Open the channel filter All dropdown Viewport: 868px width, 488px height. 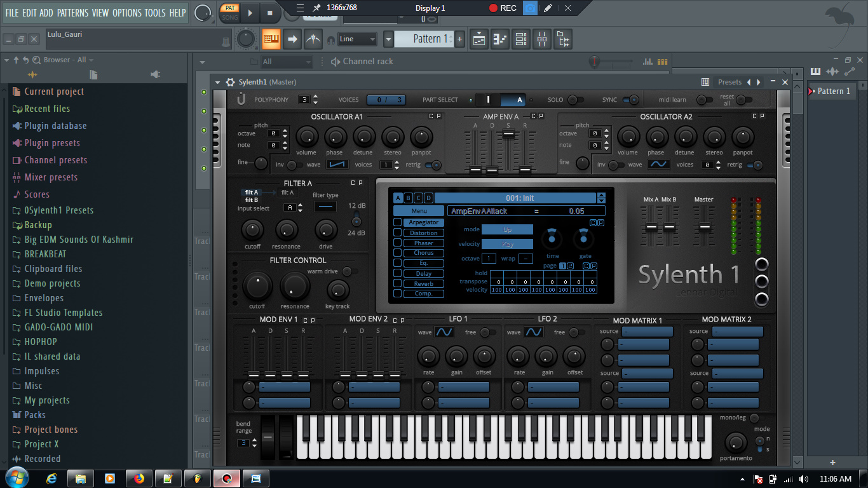click(286, 62)
